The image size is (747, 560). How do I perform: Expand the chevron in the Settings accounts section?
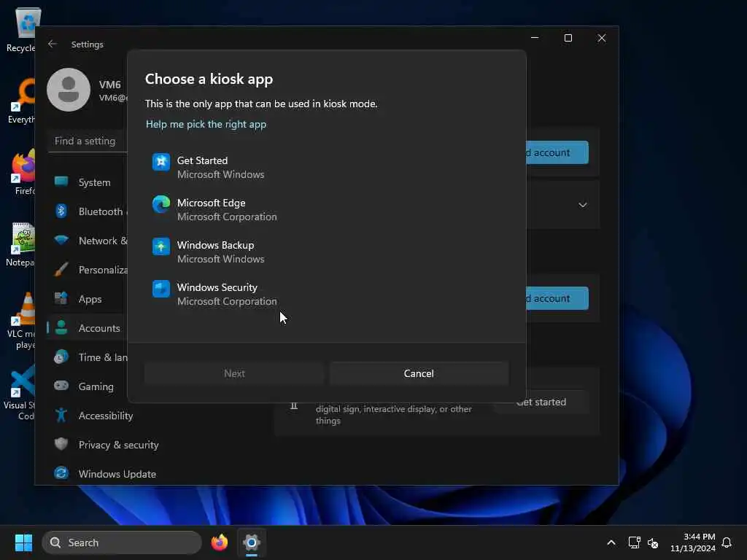[583, 205]
